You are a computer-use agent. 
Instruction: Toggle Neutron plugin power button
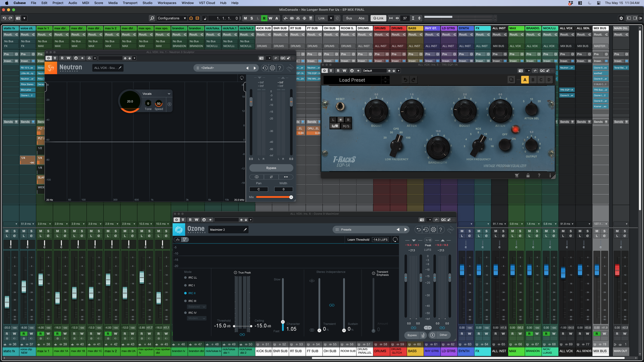[x=49, y=58]
